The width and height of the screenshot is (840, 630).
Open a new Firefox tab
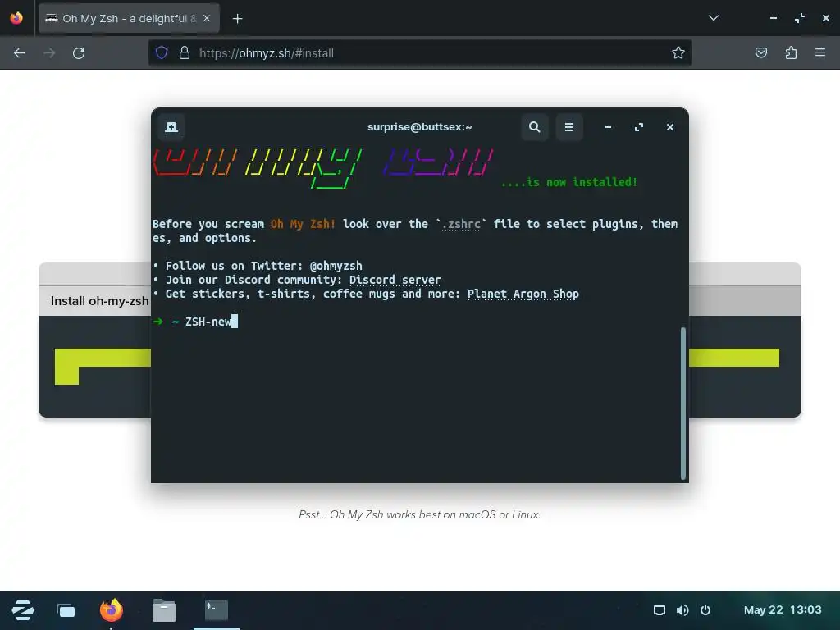237,19
